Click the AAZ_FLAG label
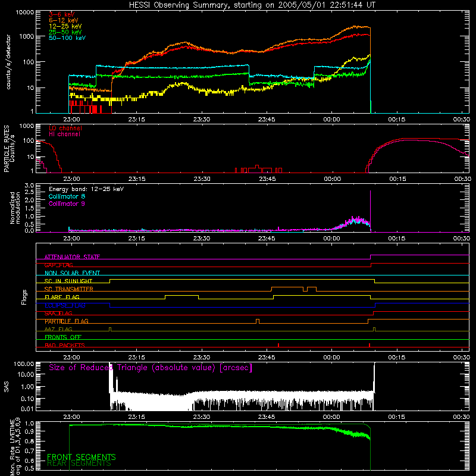 click(x=58, y=329)
